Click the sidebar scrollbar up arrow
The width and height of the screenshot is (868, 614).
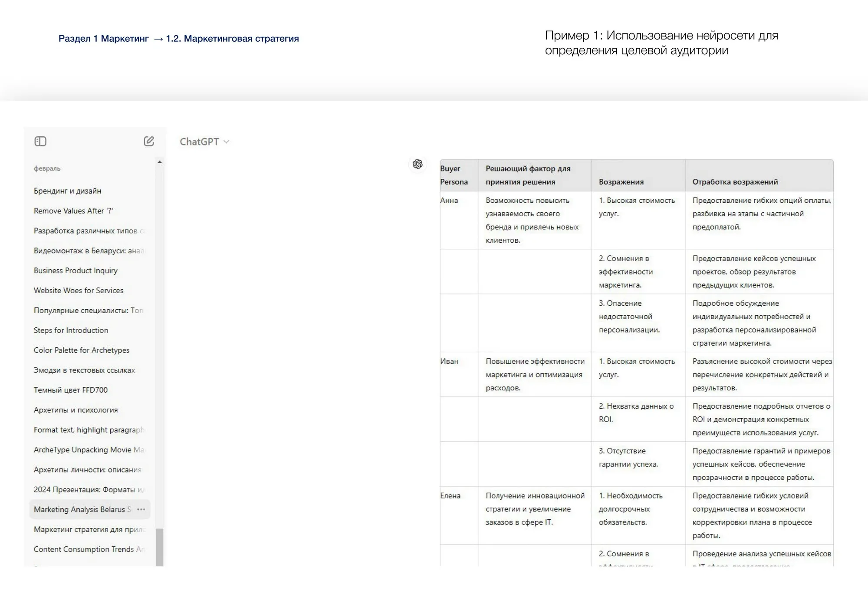pyautogui.click(x=160, y=162)
